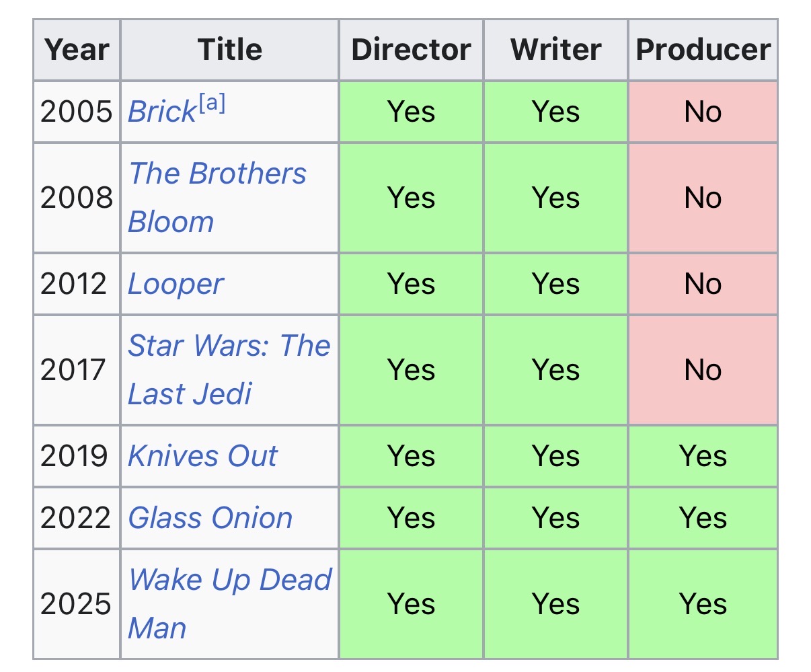Open Star Wars: The Last Jedi link
The width and height of the screenshot is (811, 672).
click(x=229, y=346)
